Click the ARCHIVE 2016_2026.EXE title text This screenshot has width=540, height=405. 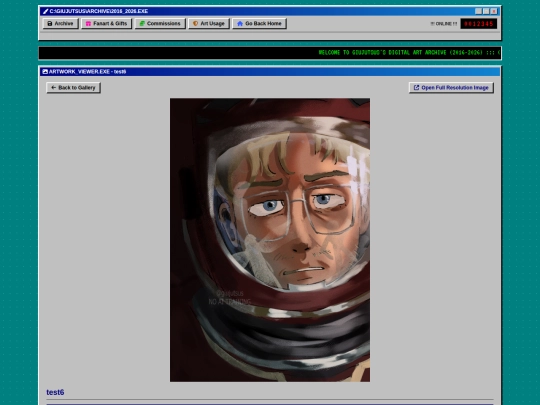tap(99, 11)
